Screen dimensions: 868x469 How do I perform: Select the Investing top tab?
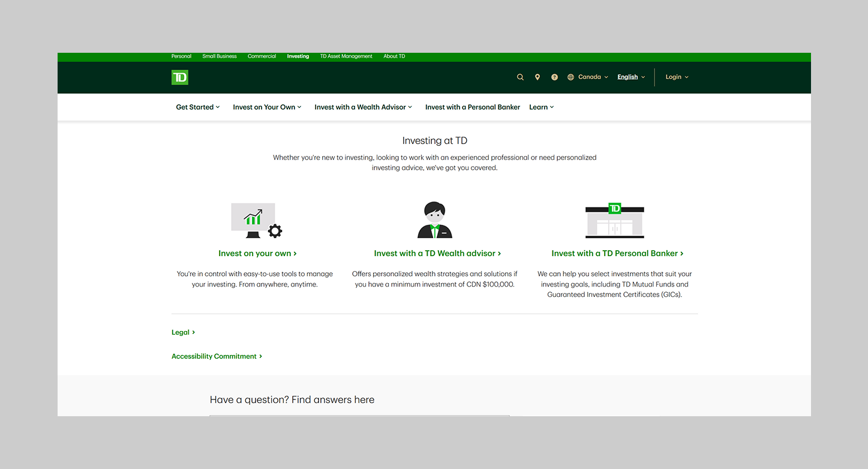(298, 56)
